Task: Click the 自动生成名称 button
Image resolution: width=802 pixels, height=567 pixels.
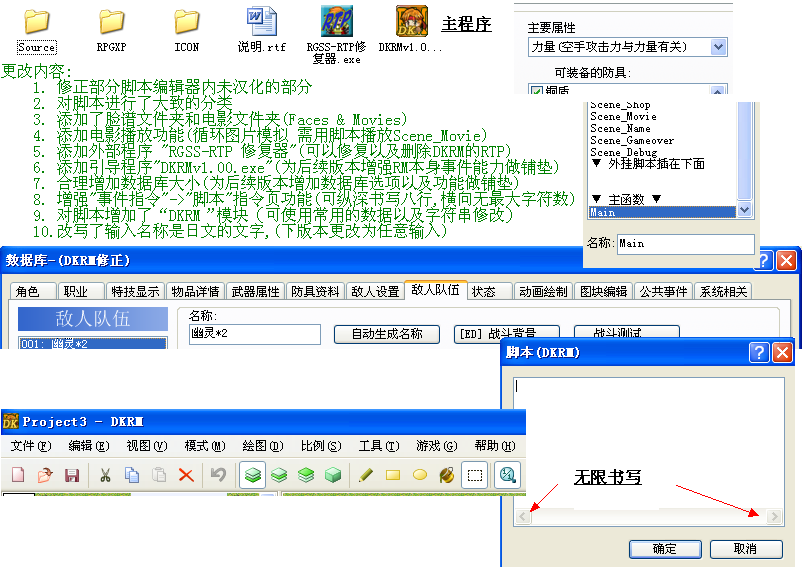Action: 387,334
